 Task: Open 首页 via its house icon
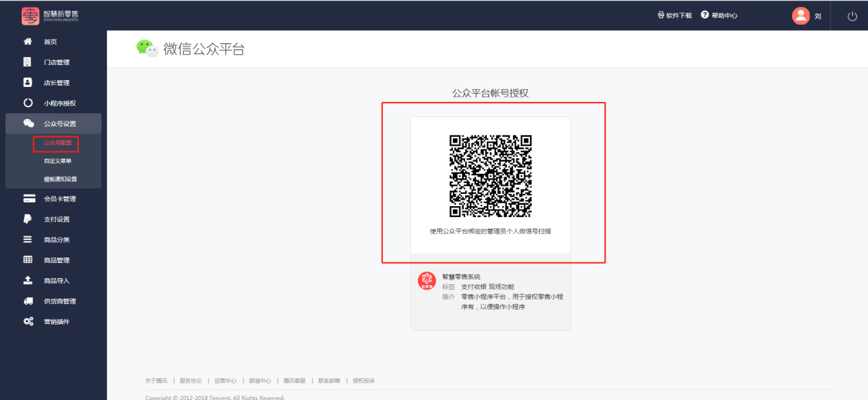(28, 42)
